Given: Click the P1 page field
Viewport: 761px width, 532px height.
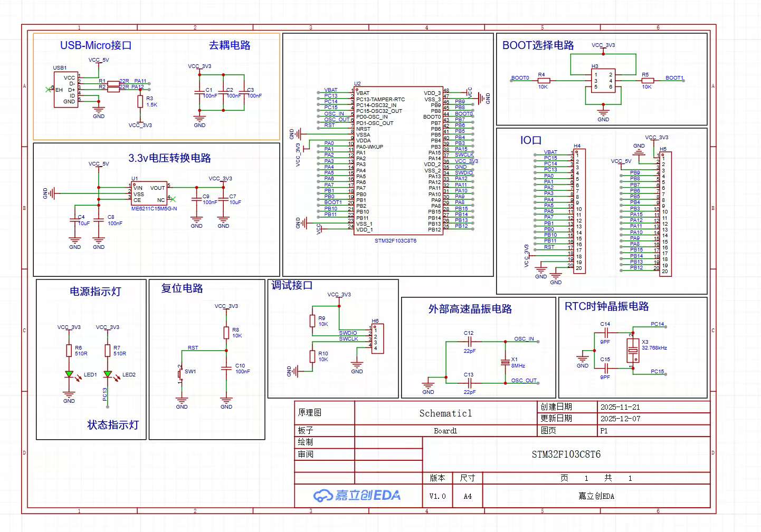Looking at the screenshot, I should pos(604,431).
